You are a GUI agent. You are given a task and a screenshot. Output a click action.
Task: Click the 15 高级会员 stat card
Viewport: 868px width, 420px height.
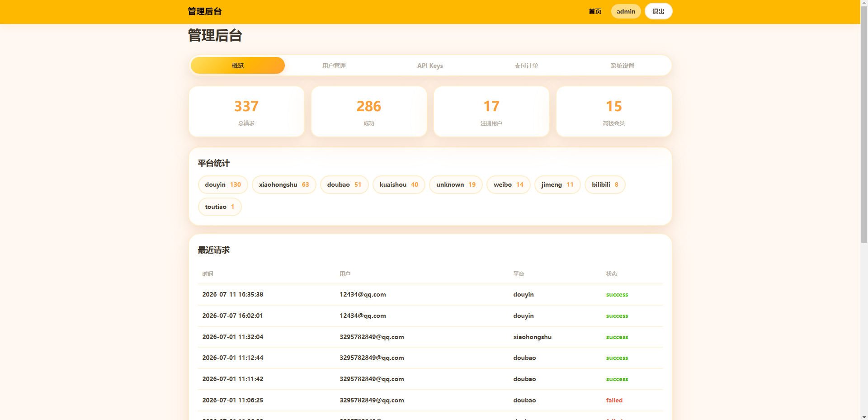[614, 112]
